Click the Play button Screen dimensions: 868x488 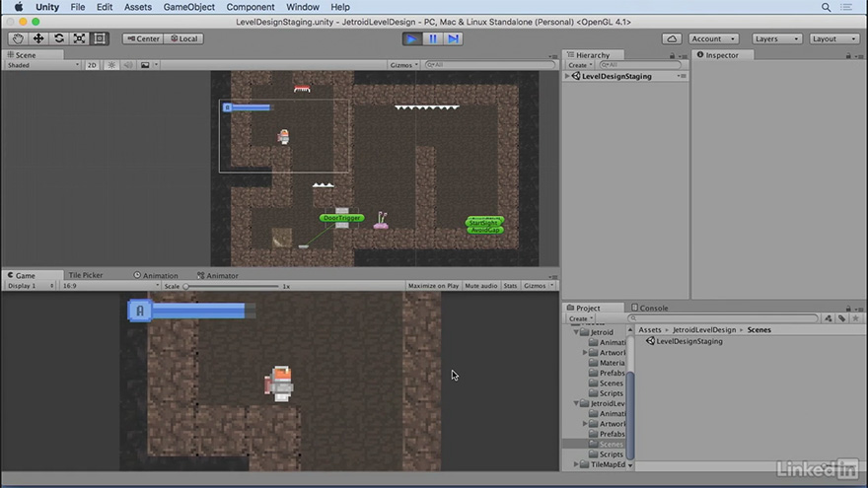coord(412,38)
